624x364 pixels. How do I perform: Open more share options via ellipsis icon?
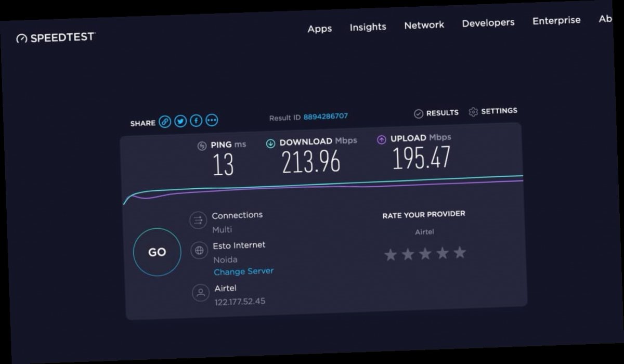click(211, 120)
